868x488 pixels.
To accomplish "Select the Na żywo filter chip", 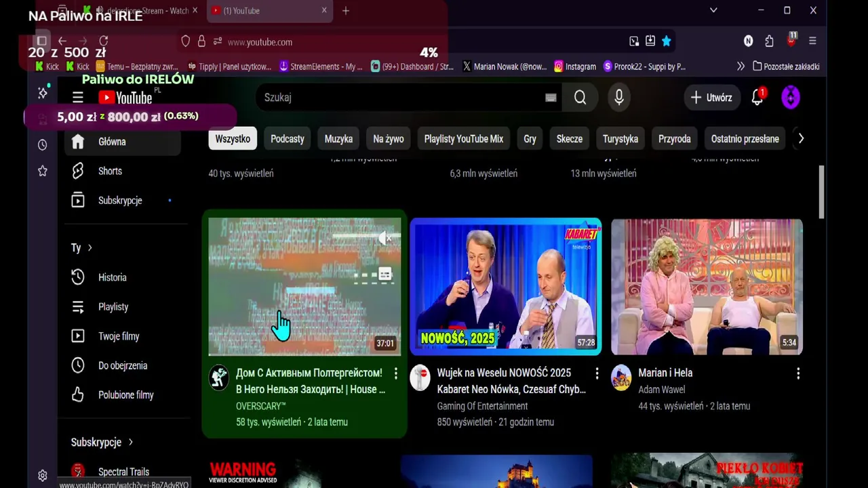I will coord(389,139).
